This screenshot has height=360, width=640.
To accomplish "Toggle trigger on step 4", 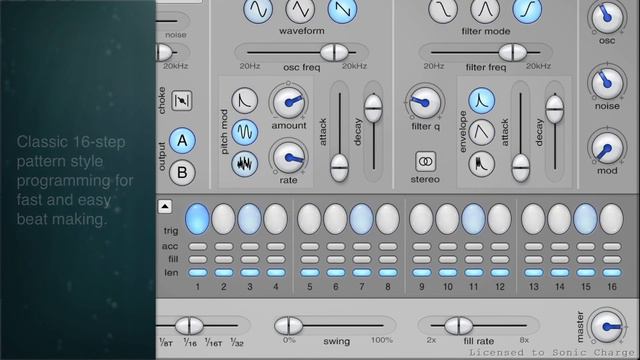I will [276, 219].
